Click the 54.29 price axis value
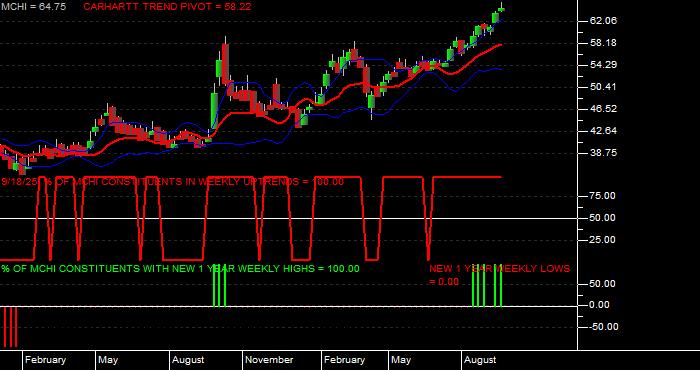Image resolution: width=700 pixels, height=370 pixels. (x=603, y=65)
